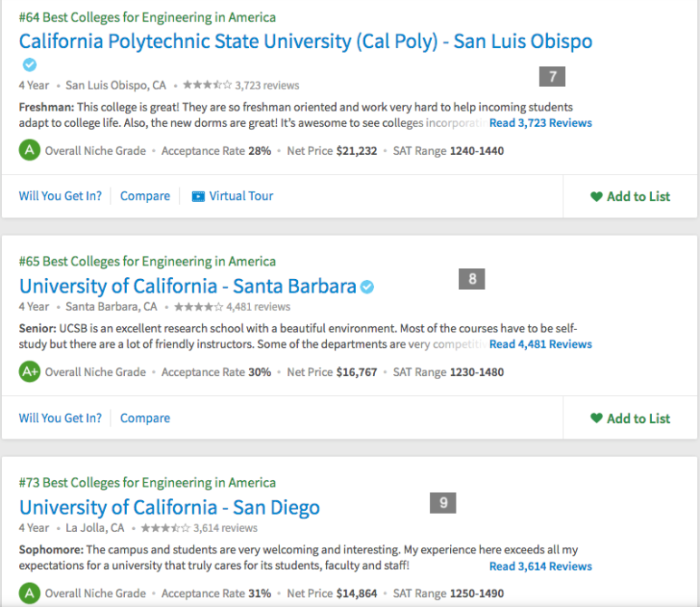Click Compare under Cal Poly
The image size is (700, 607).
145,196
